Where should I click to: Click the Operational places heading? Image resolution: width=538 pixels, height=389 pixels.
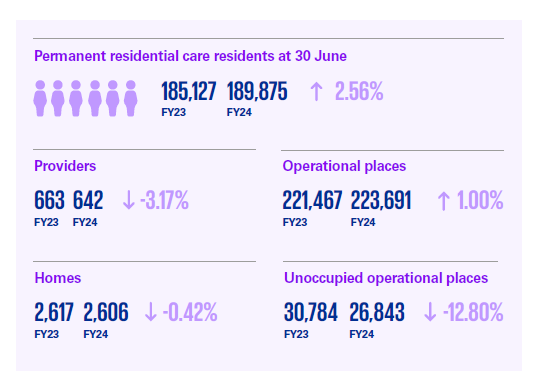coord(344,166)
